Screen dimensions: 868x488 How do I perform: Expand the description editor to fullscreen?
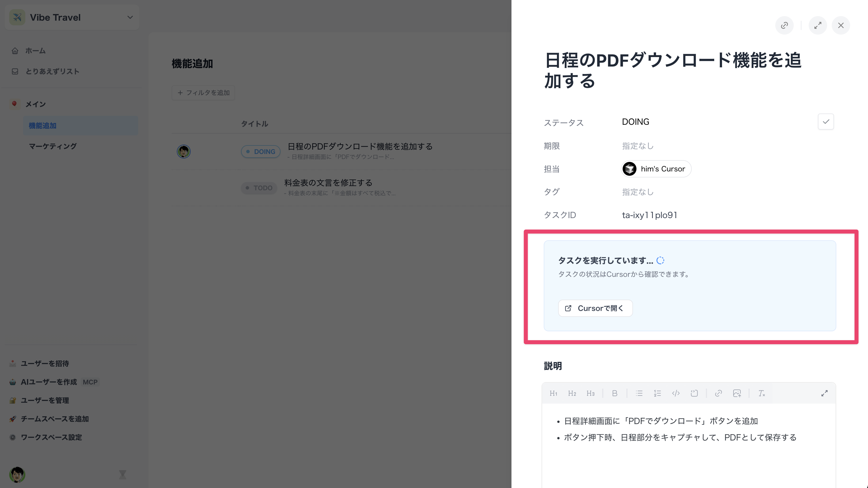[x=824, y=393]
